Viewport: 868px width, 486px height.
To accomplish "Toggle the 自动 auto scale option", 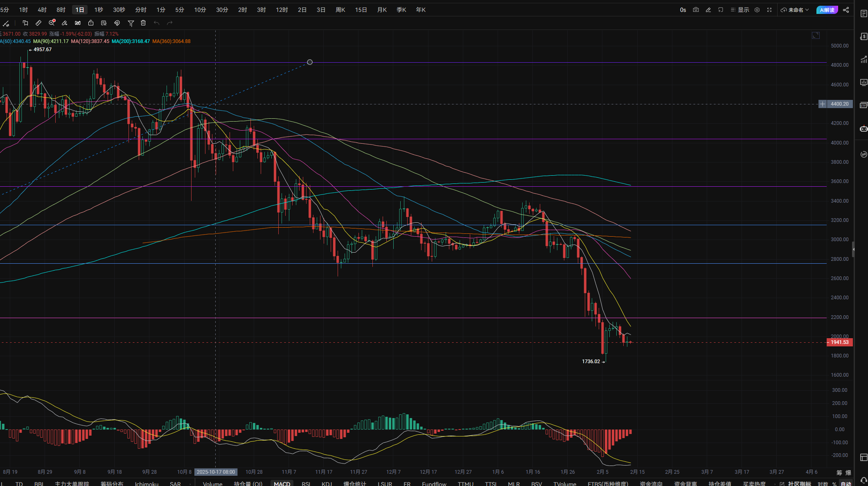I will click(846, 484).
